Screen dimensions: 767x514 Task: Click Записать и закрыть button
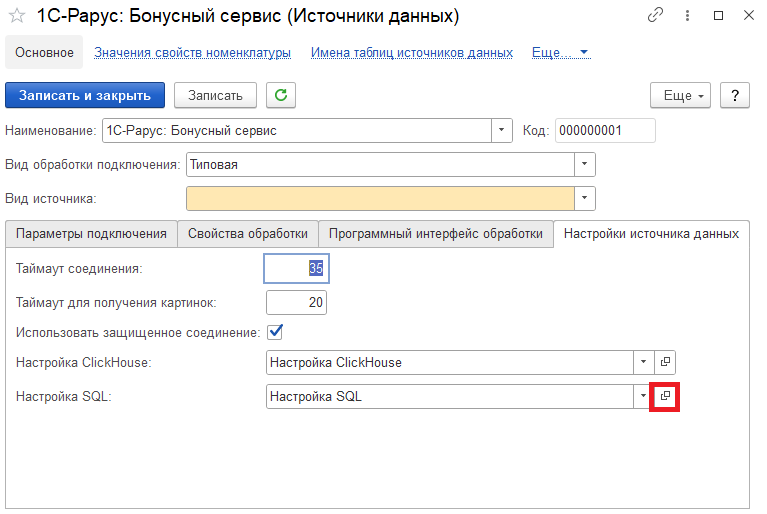coord(85,95)
